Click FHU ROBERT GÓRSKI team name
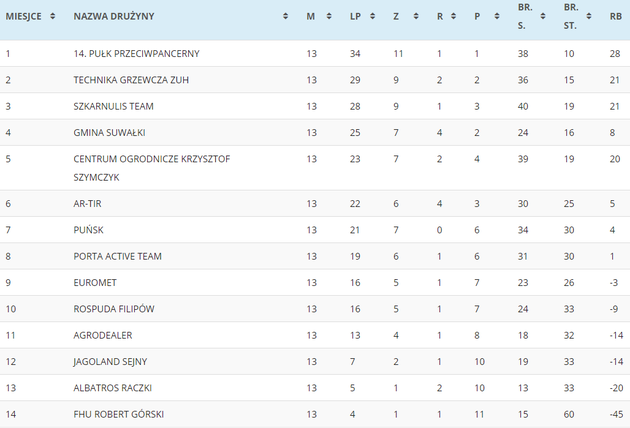This screenshot has width=630, height=428. [119, 414]
